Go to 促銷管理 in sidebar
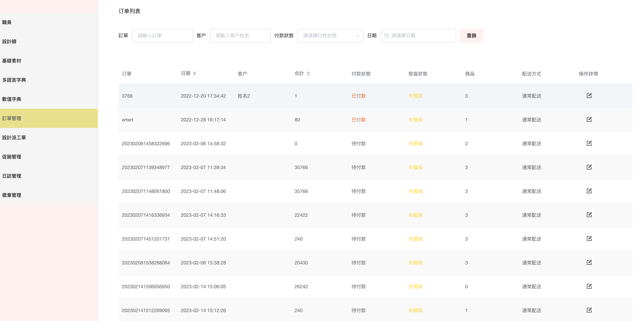Screen dimensions: 644x321 [12, 157]
